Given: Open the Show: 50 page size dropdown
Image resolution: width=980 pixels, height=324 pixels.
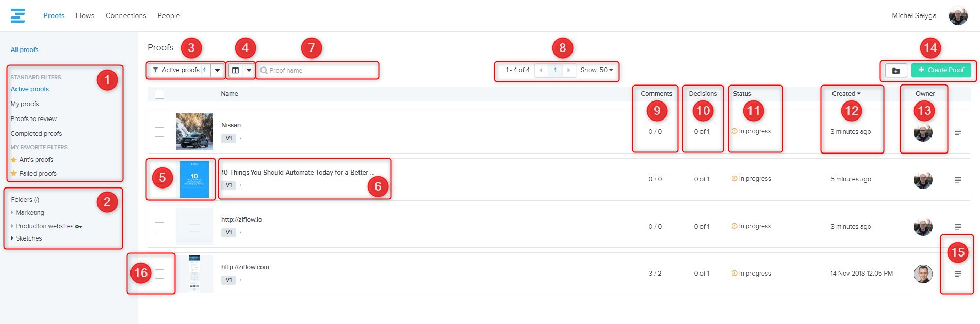Looking at the screenshot, I should pyautogui.click(x=597, y=70).
